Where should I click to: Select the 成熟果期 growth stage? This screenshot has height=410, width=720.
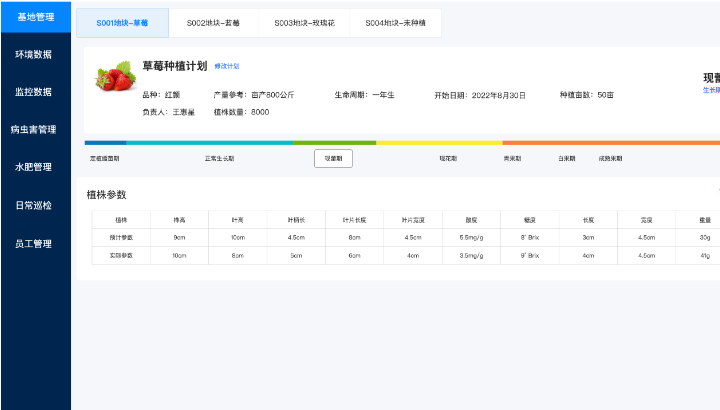click(x=610, y=158)
